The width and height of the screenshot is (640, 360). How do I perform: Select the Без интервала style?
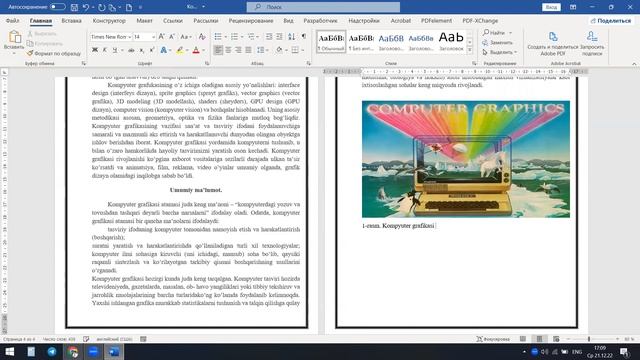(361, 42)
